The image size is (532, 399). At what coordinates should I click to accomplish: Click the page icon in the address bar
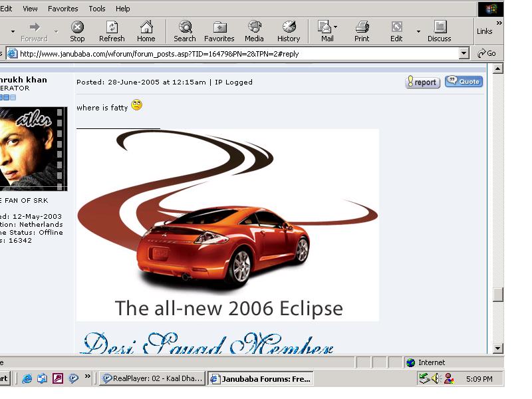coord(13,54)
